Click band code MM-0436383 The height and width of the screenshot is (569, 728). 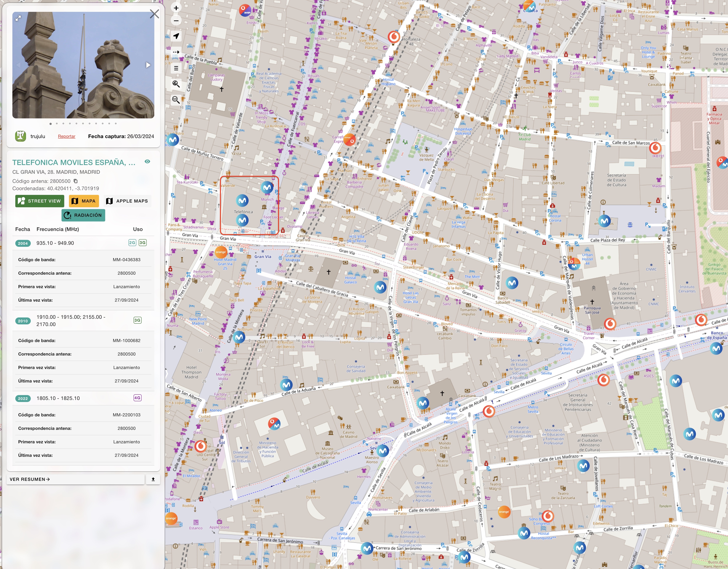coord(126,260)
